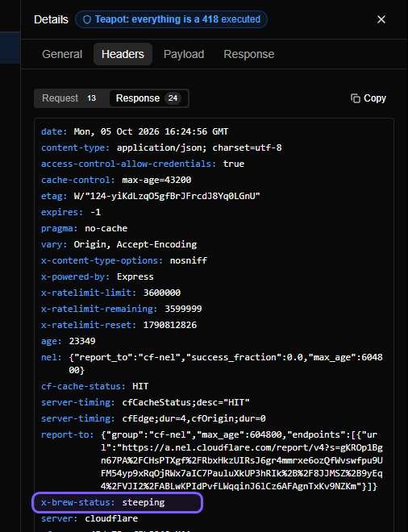Click the Copy button label
The width and height of the screenshot is (408, 532).
click(375, 98)
